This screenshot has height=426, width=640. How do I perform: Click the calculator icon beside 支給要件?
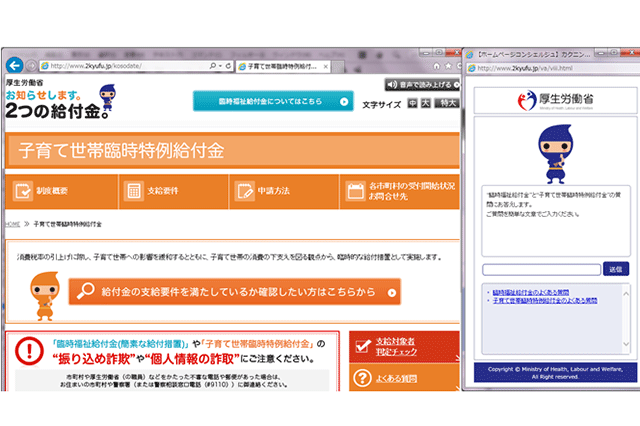[x=134, y=191]
